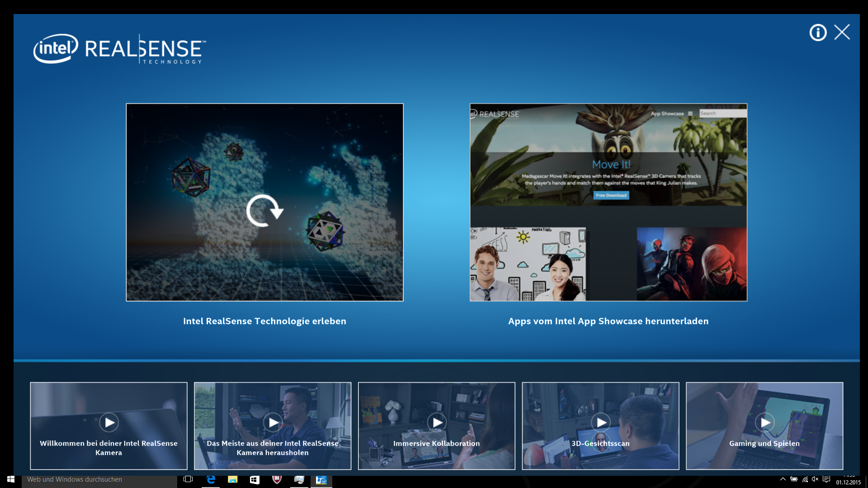Open Apps vom Intel App Showcase herunterladen link
The height and width of the screenshot is (488, 868).
[608, 321]
